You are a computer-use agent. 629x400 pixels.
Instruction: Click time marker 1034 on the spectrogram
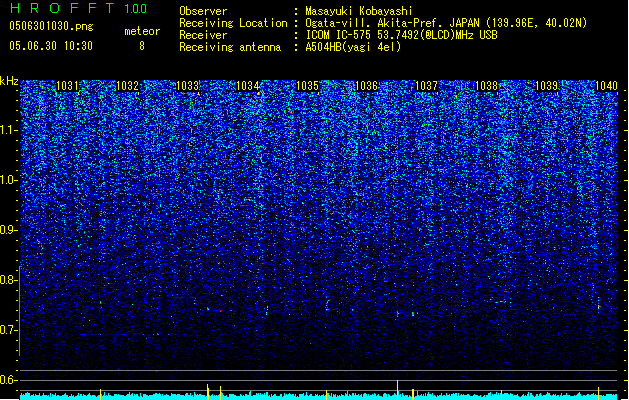248,86
